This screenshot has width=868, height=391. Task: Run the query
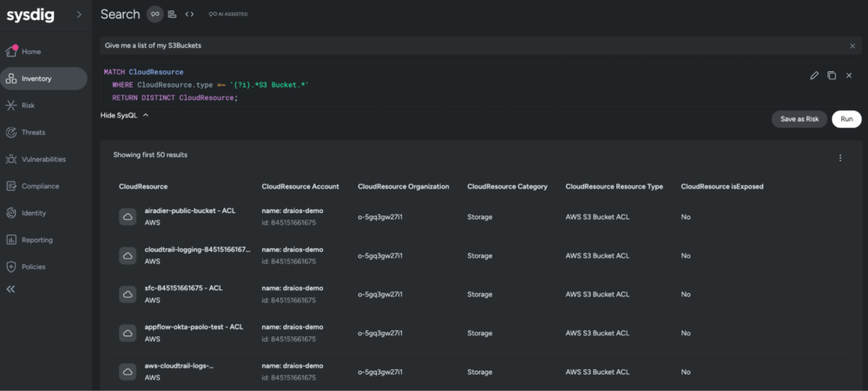[x=846, y=119]
